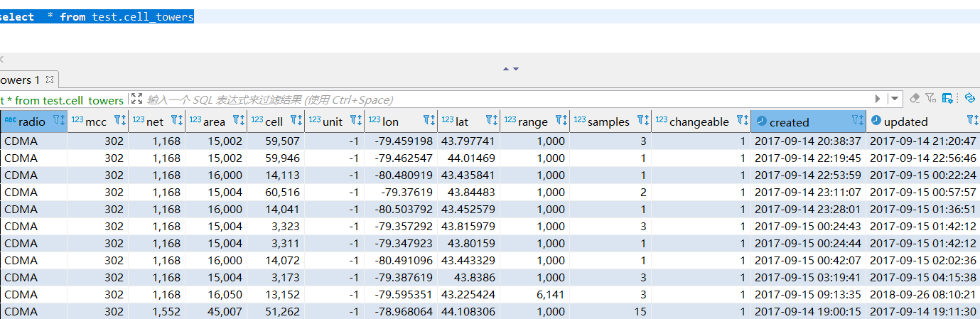Clear filter with the eraser icon
This screenshot has width=980, height=319.
click(x=914, y=98)
